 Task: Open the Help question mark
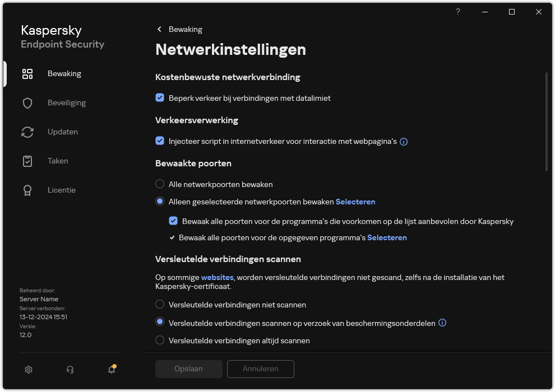(x=457, y=12)
